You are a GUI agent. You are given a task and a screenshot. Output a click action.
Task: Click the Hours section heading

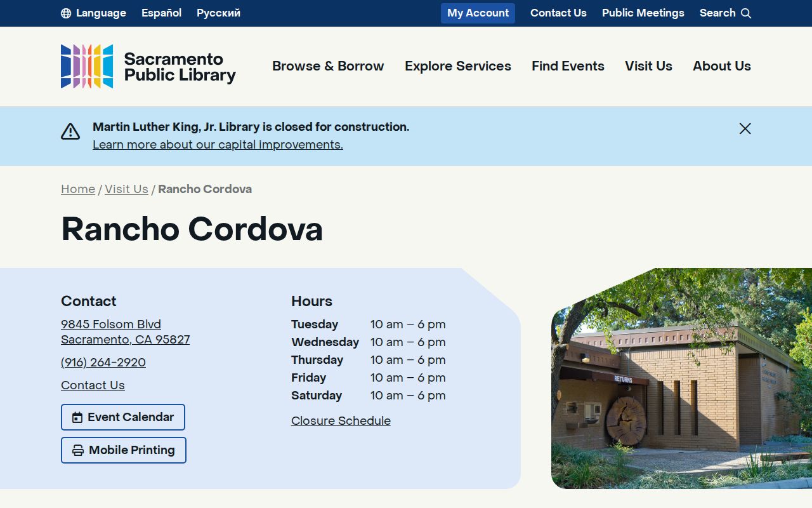click(x=311, y=301)
